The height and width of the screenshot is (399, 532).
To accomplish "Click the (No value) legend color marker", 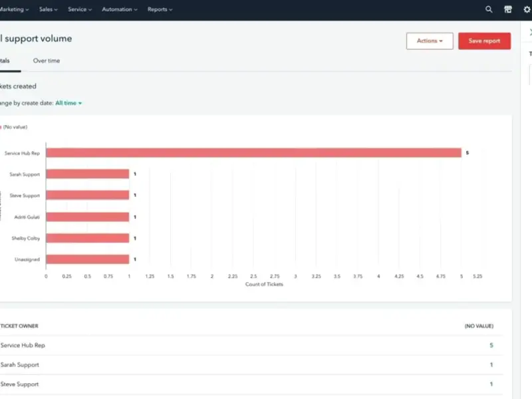I will coord(1,126).
